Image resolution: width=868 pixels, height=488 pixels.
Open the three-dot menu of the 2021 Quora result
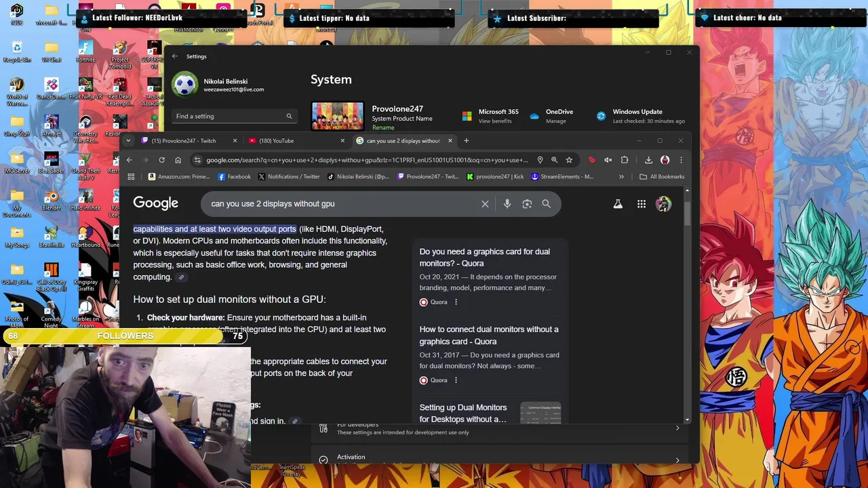point(456,302)
